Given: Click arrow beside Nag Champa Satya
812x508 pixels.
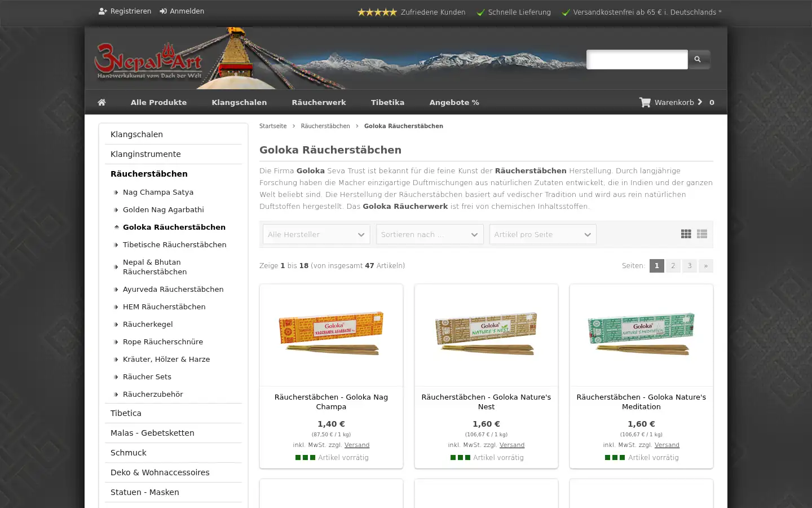Looking at the screenshot, I should (116, 192).
